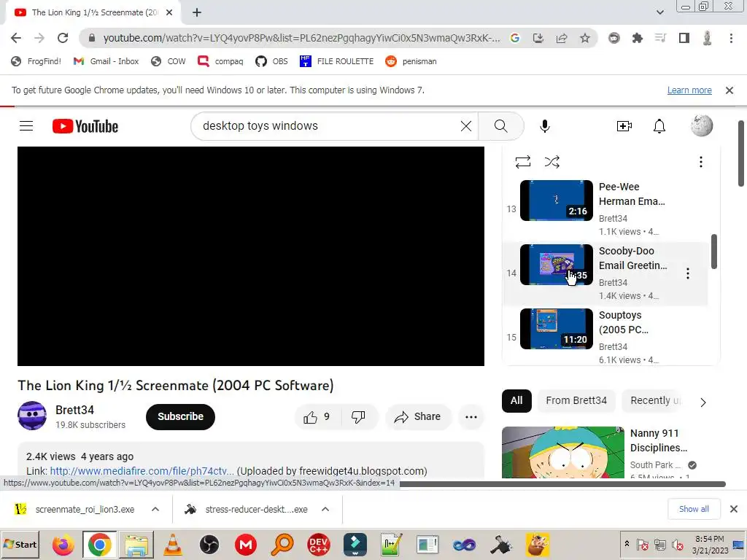
Task: Click the install/download page icon in address bar
Action: 538,38
